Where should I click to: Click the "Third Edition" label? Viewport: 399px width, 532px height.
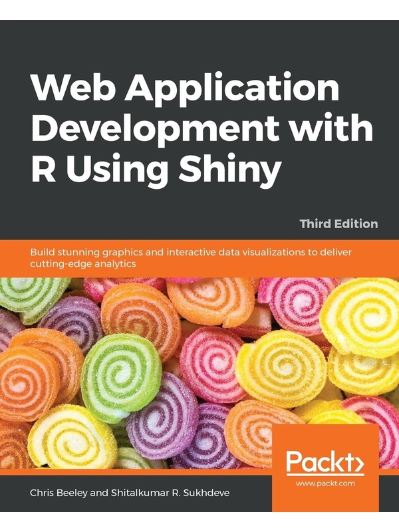(x=338, y=224)
